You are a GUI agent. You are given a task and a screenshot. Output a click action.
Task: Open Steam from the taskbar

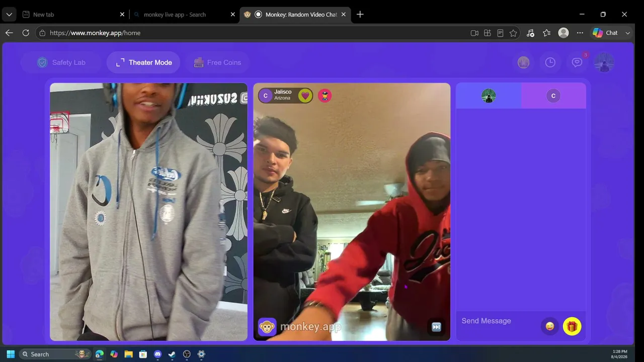coord(172,354)
